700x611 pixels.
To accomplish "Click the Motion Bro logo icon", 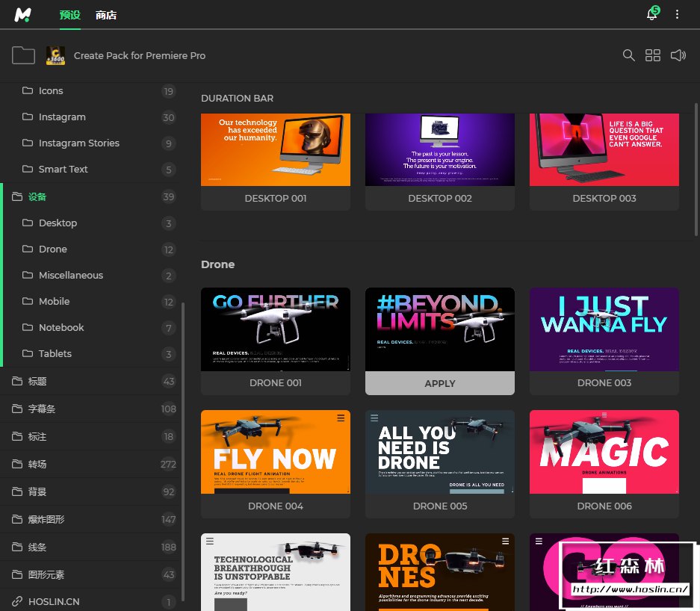I will coord(22,14).
